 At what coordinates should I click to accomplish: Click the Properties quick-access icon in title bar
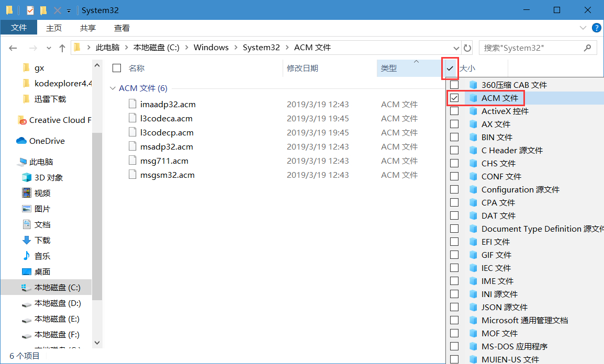pos(30,10)
